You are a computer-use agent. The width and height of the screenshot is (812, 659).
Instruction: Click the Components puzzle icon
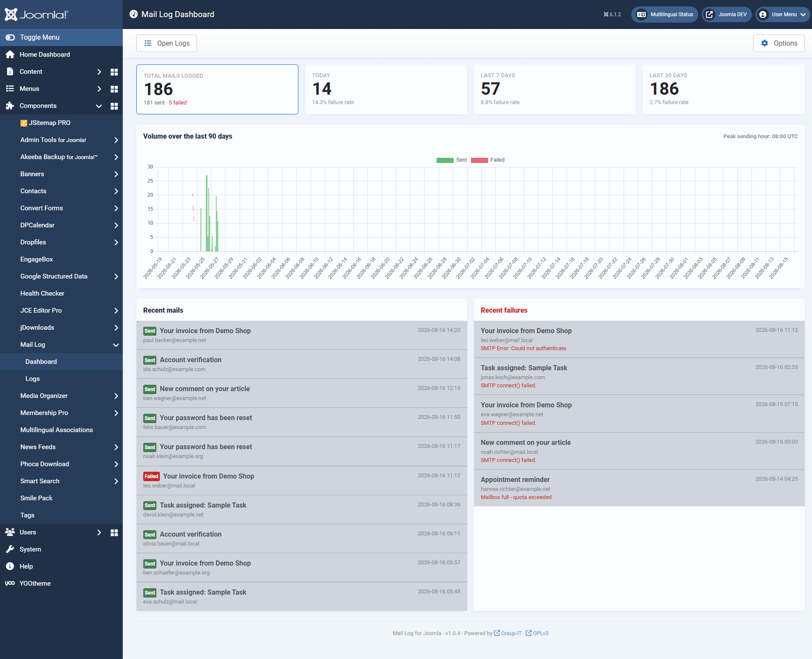click(x=10, y=106)
